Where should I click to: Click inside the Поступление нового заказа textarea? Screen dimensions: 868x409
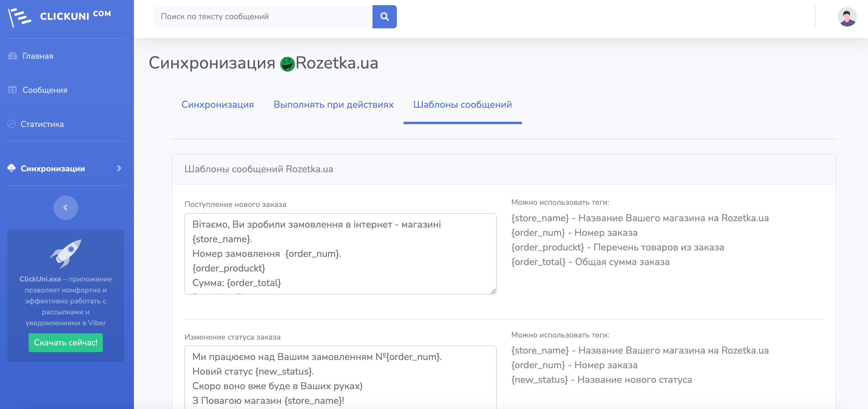(x=340, y=253)
